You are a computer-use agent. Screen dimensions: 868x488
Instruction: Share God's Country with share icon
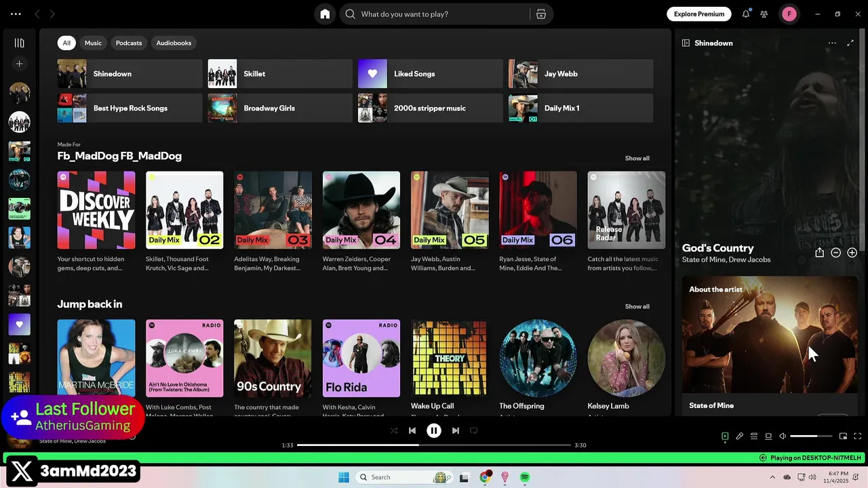tap(819, 252)
